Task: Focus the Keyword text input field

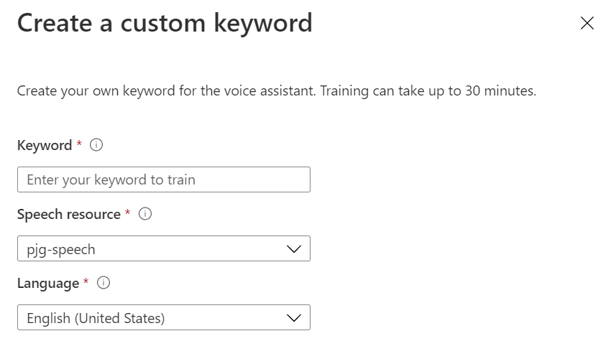Action: (x=164, y=179)
